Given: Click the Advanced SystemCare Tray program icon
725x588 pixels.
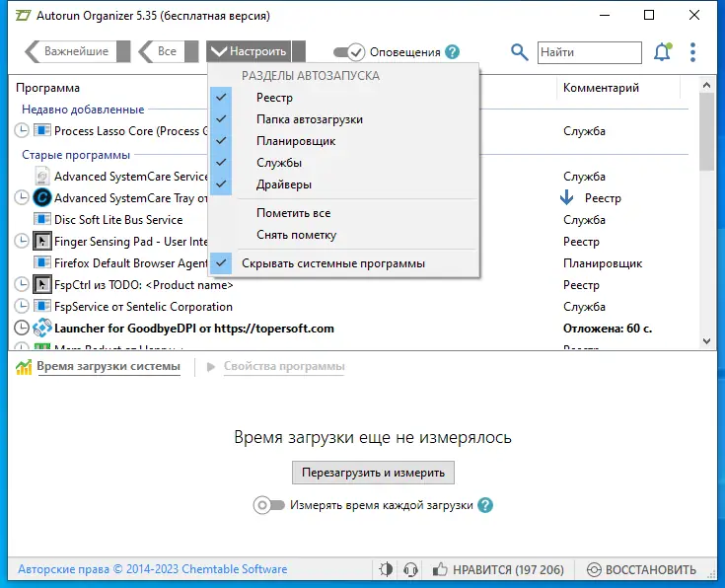Looking at the screenshot, I should [42, 197].
